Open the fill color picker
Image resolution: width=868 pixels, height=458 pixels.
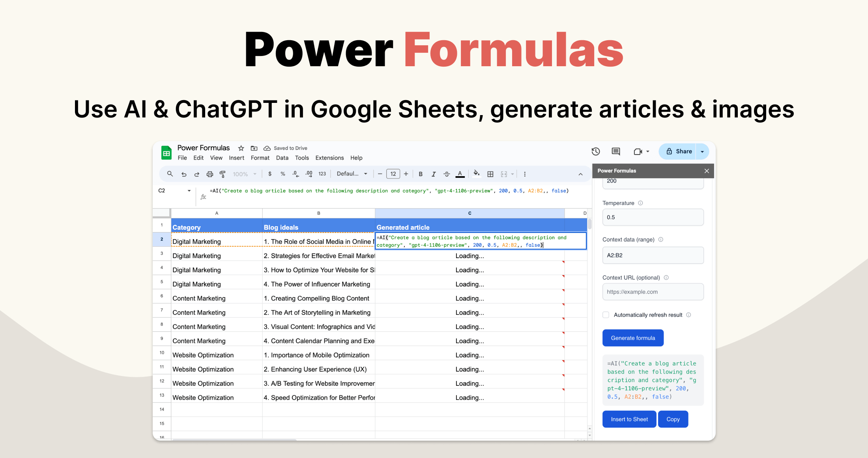pos(477,173)
